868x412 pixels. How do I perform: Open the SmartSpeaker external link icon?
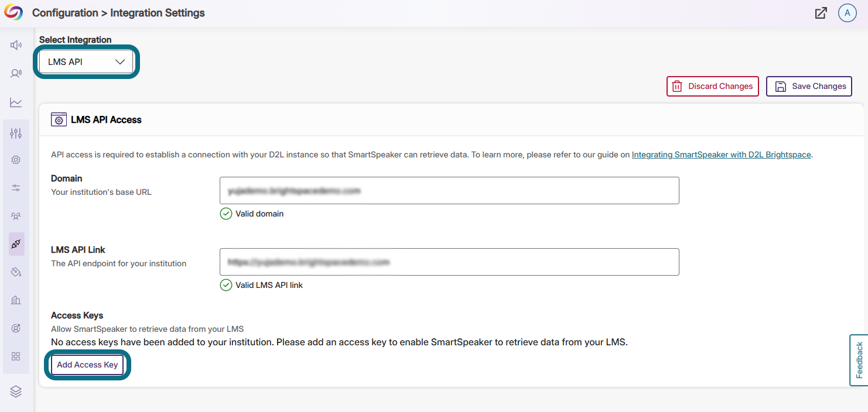click(821, 12)
